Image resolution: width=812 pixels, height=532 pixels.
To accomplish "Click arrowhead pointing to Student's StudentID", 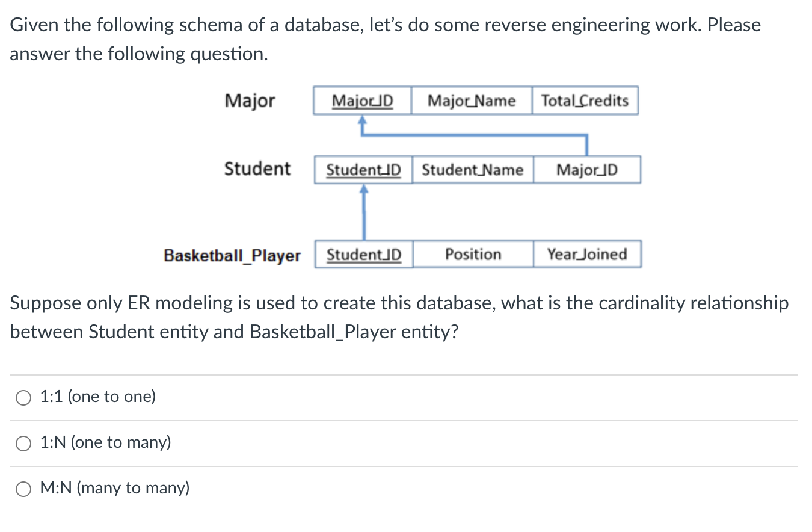I will tap(363, 188).
